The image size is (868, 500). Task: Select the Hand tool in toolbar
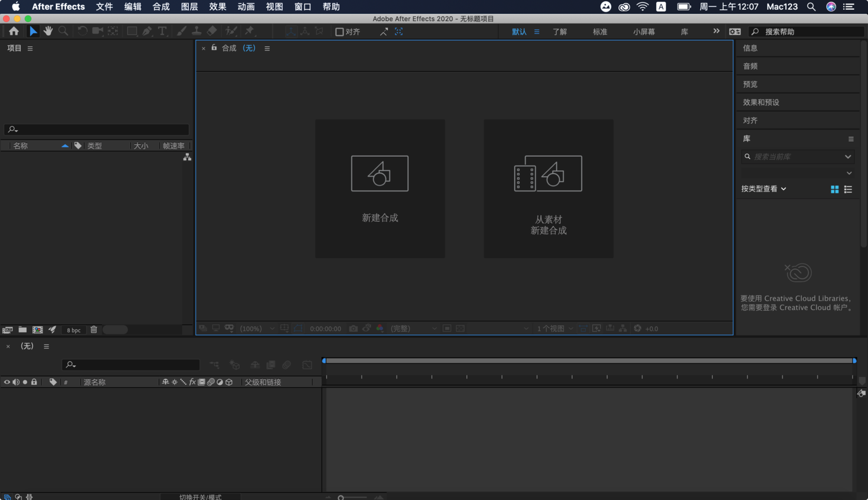[x=48, y=31]
